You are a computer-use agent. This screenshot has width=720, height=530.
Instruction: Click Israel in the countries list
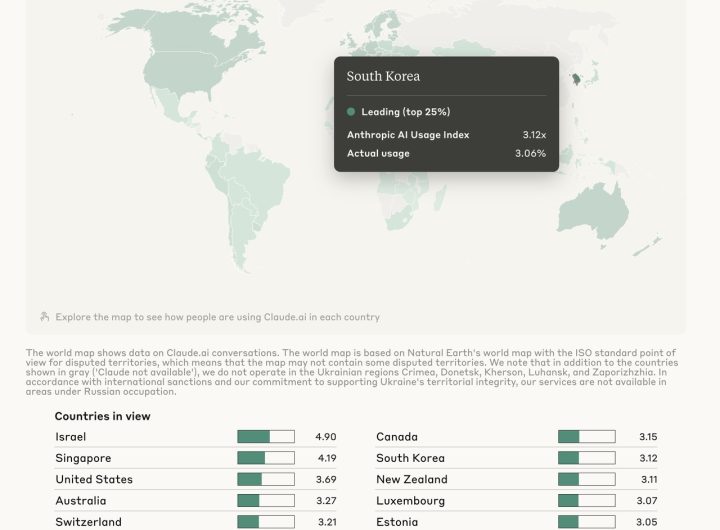[x=71, y=437]
